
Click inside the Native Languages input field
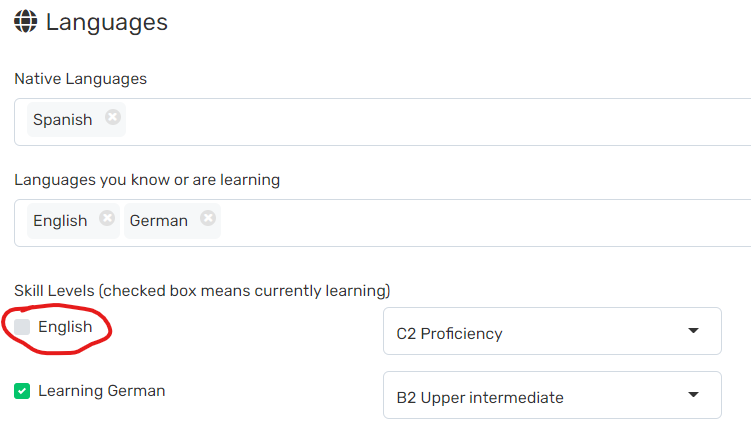(x=430, y=121)
